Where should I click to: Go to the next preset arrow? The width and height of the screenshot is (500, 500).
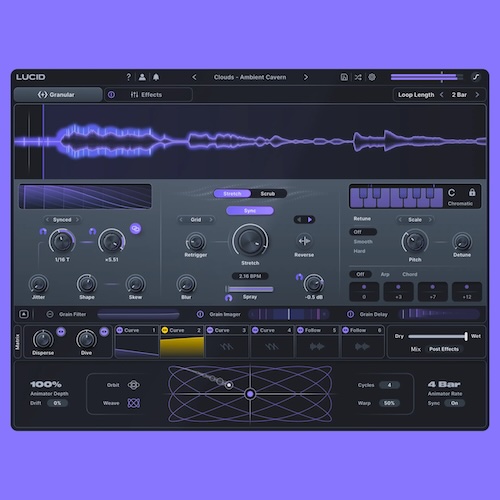[305, 77]
